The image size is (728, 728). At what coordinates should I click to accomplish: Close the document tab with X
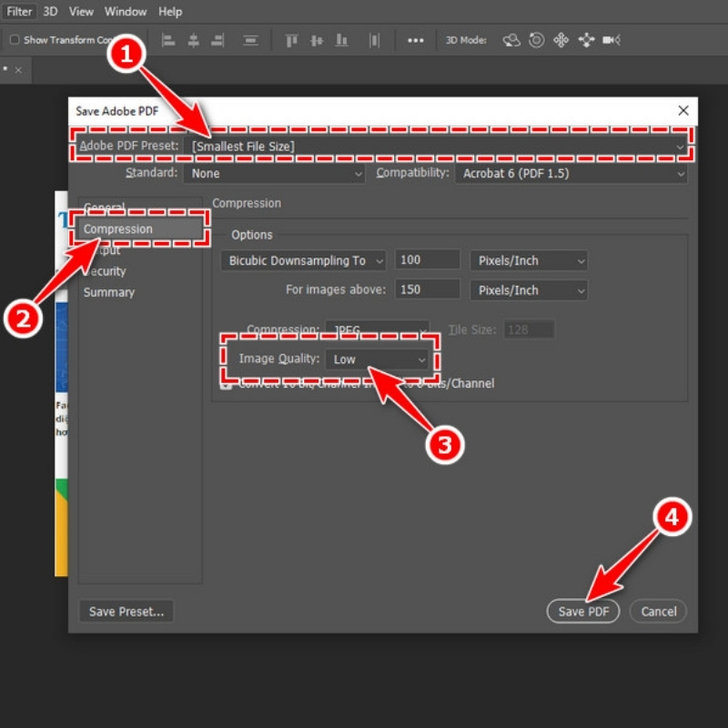click(x=18, y=70)
